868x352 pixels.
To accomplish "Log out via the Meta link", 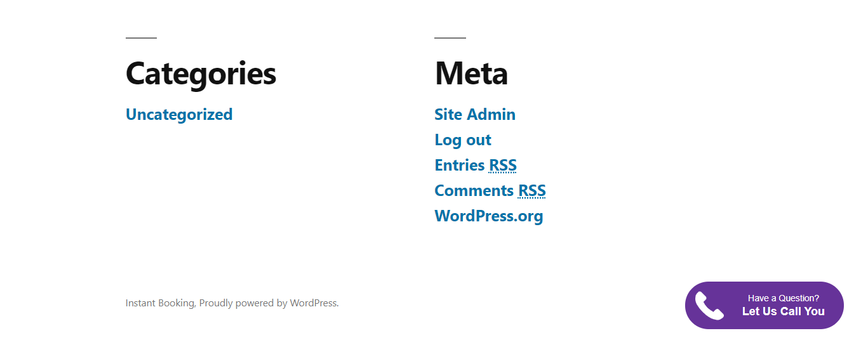I will [463, 140].
